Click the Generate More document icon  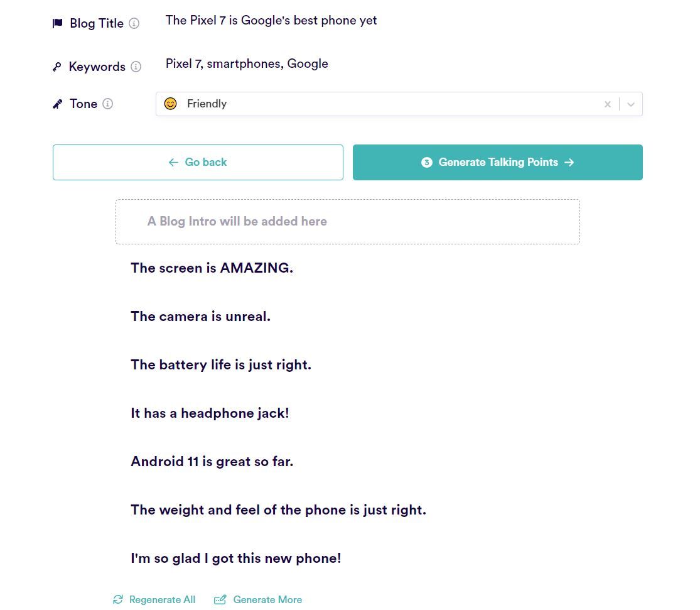coord(220,599)
